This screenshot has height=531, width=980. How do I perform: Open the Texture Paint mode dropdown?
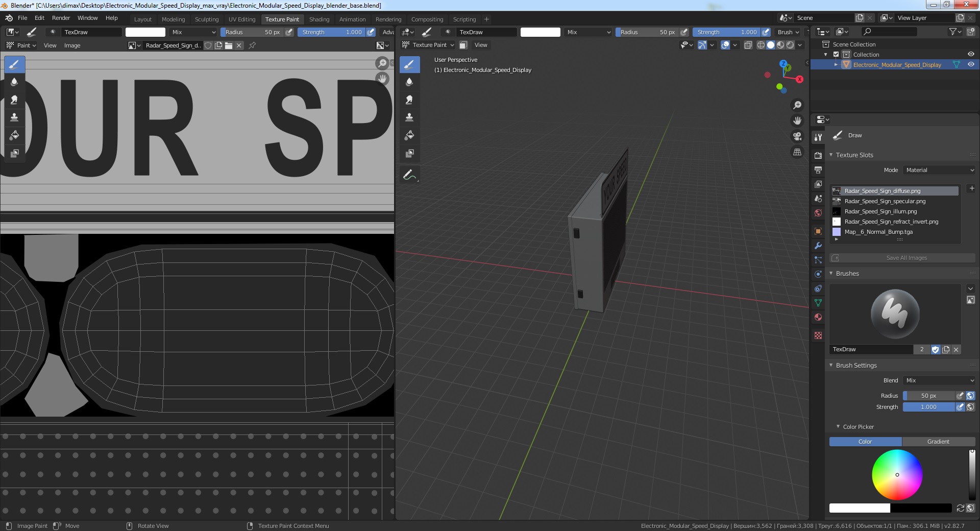pyautogui.click(x=428, y=45)
